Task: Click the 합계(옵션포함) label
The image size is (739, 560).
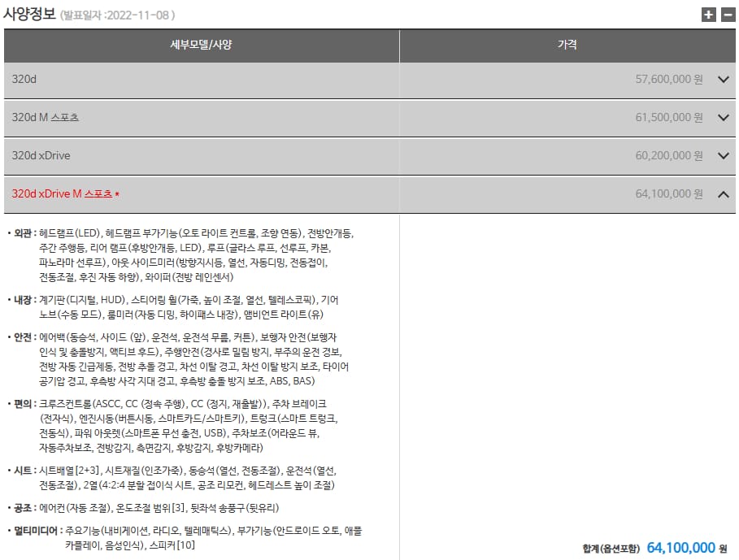Action: click(x=611, y=549)
